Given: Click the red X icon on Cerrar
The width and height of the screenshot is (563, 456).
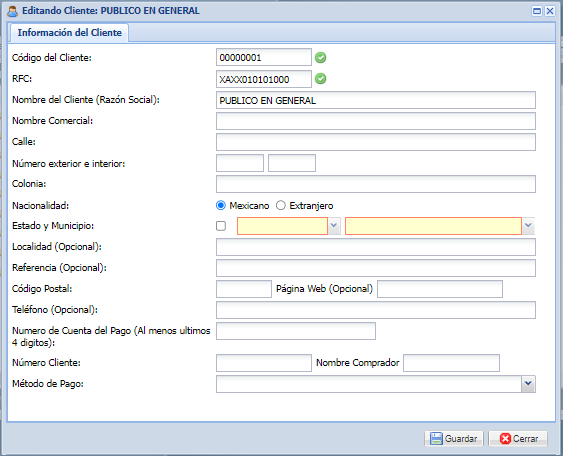Looking at the screenshot, I should [505, 438].
